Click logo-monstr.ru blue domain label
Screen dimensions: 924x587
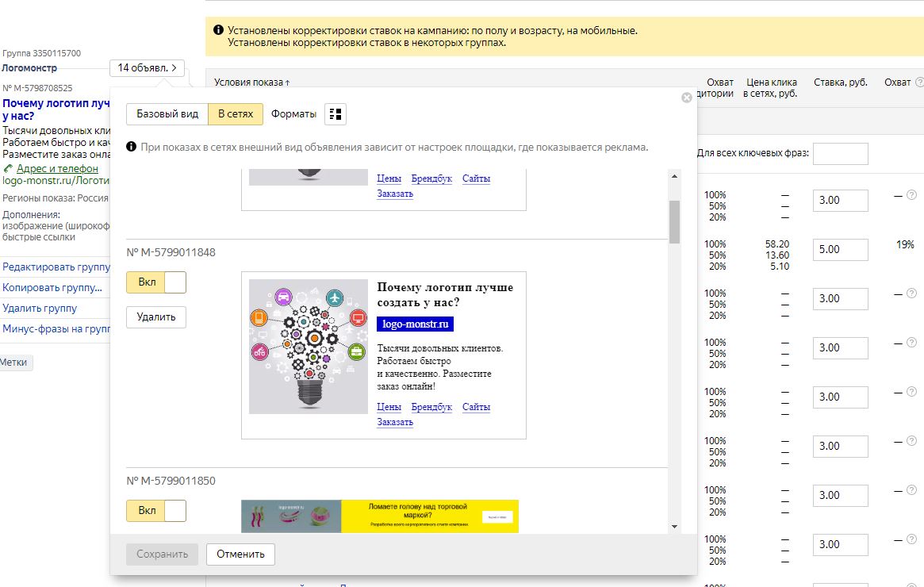415,324
